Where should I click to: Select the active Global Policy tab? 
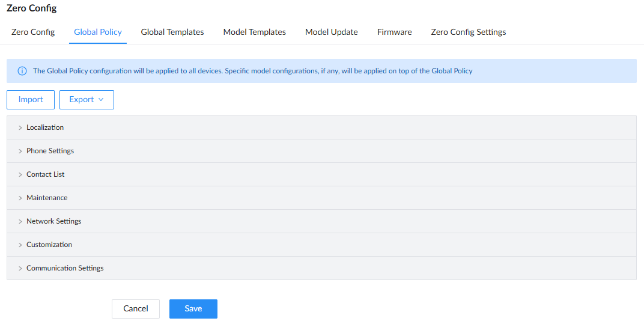click(x=98, y=32)
